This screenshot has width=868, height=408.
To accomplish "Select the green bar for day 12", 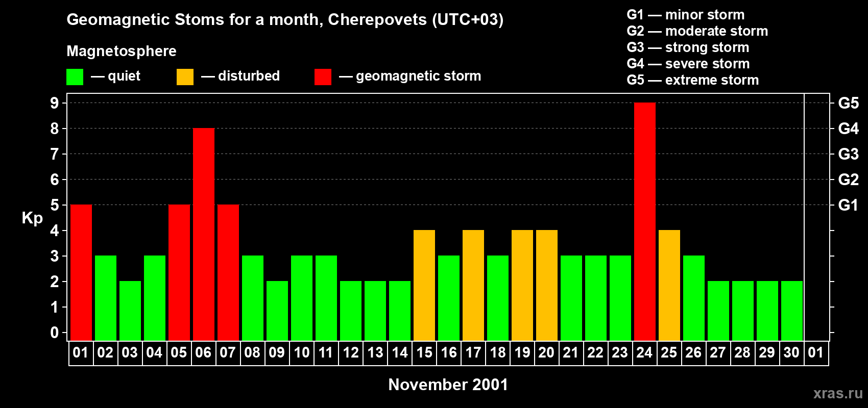I will pyautogui.click(x=351, y=311).
